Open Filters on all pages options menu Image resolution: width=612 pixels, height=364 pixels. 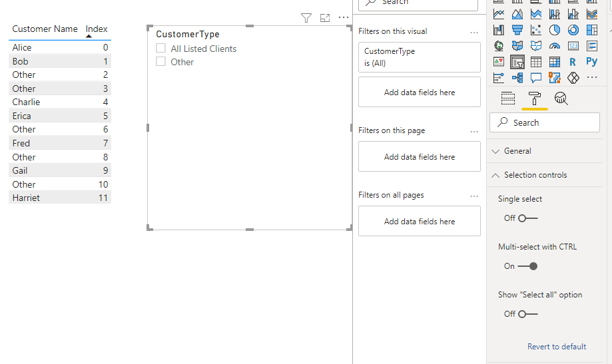[x=474, y=196]
